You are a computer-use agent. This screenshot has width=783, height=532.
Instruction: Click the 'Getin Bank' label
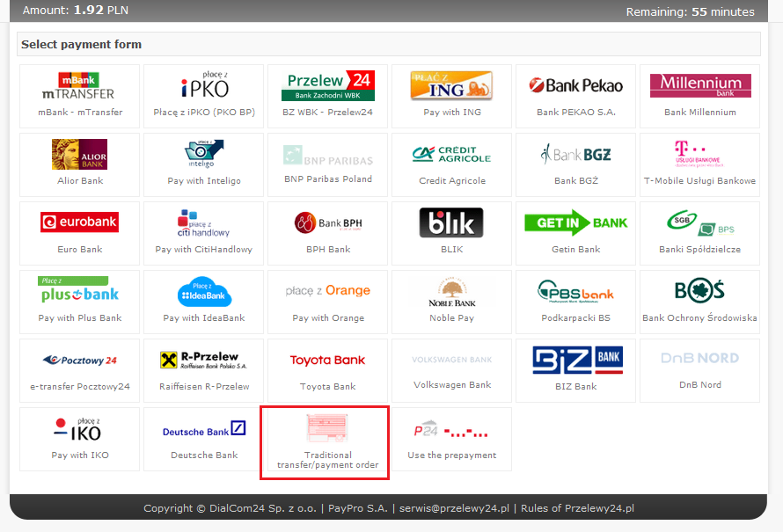[x=575, y=250]
